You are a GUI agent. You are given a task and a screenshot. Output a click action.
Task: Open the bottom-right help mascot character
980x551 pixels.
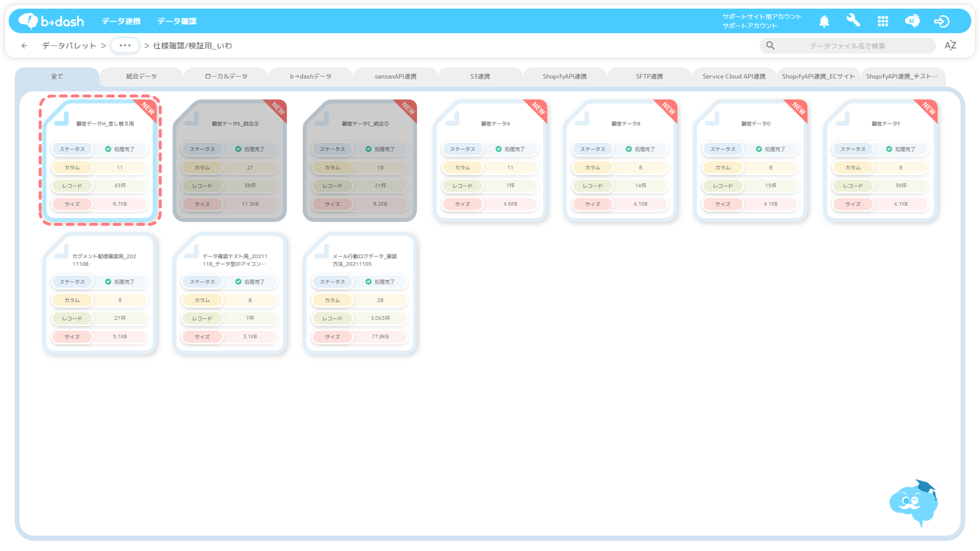tap(914, 503)
